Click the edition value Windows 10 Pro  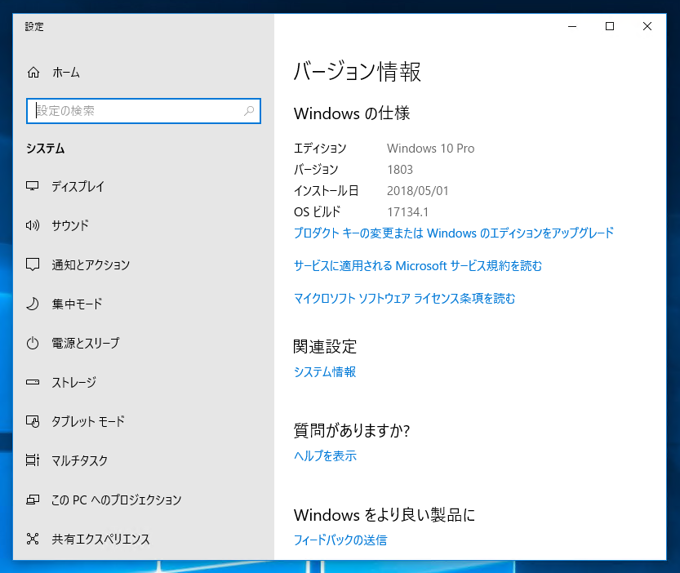tap(431, 148)
